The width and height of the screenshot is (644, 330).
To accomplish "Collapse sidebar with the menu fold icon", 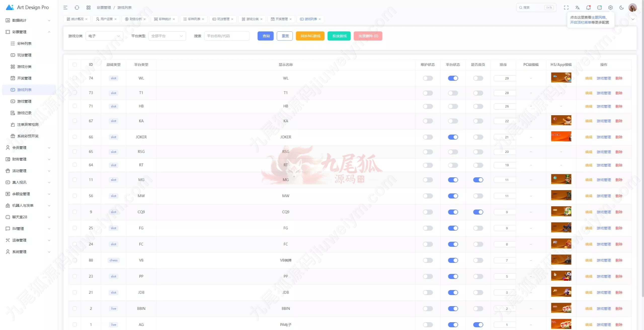I will 65,8.
